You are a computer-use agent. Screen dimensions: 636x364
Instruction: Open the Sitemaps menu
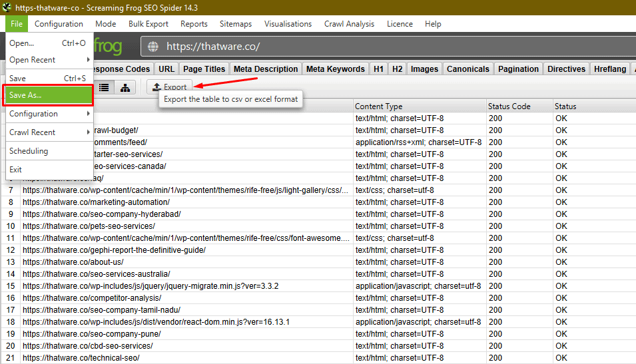coord(236,24)
